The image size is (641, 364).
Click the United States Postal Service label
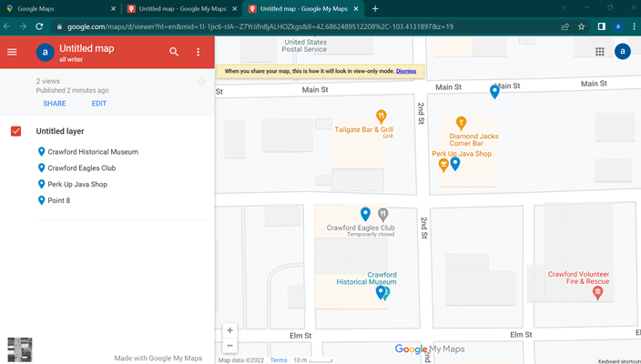point(304,45)
